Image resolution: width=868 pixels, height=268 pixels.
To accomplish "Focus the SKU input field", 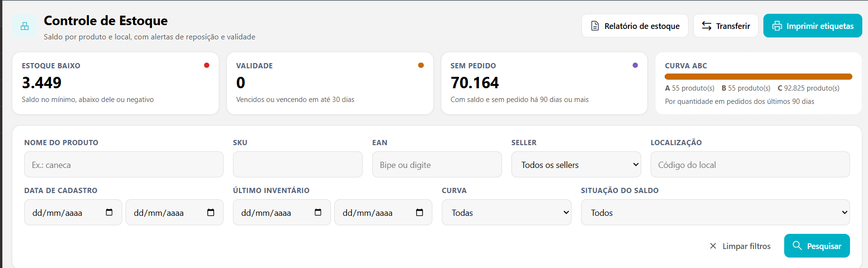I will 298,165.
